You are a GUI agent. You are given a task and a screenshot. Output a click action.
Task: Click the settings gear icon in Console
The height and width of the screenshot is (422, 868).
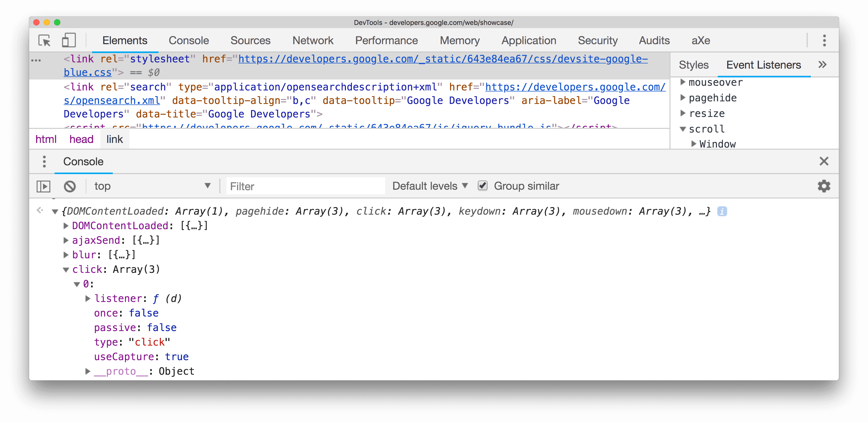click(x=824, y=186)
